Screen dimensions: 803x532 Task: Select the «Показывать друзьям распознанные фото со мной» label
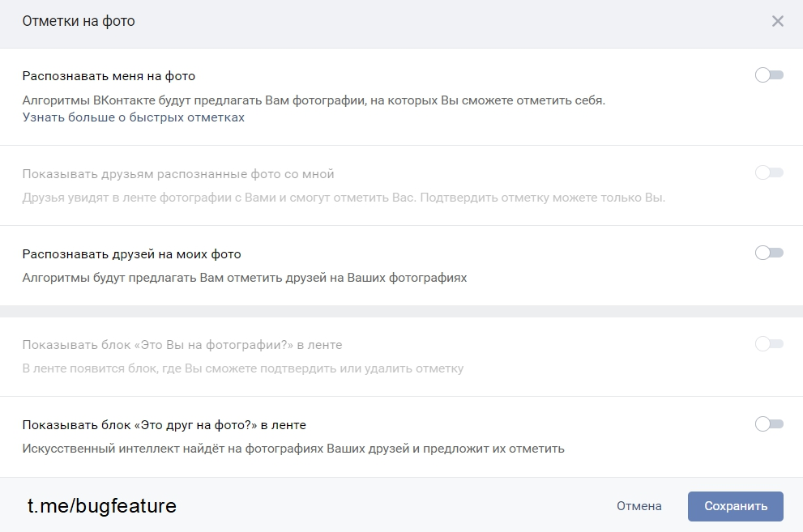(x=178, y=174)
